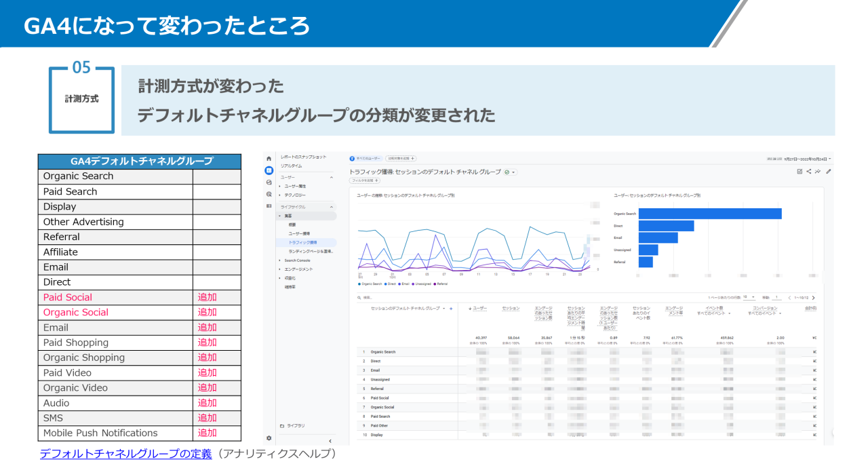The image size is (868, 462).
Task: Open the Reports icon in left rail
Action: (x=269, y=170)
